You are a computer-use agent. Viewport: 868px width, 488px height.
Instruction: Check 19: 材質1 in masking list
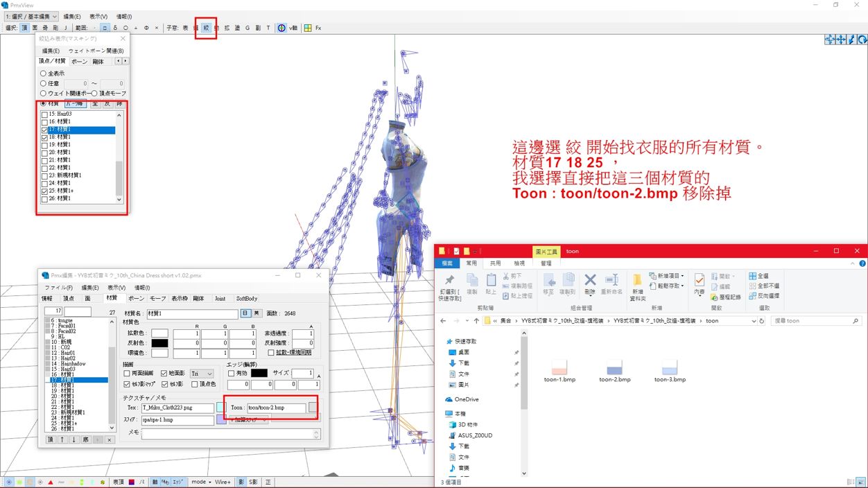45,145
